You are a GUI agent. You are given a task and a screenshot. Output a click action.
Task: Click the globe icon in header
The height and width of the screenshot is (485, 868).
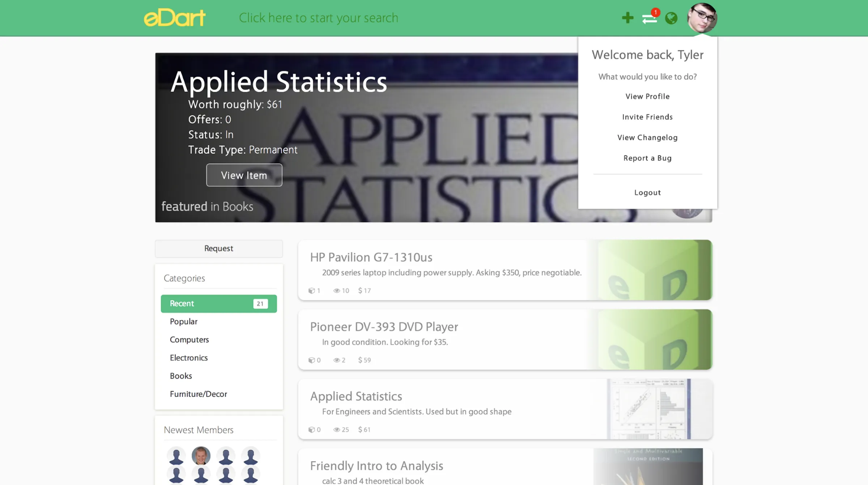tap(671, 18)
